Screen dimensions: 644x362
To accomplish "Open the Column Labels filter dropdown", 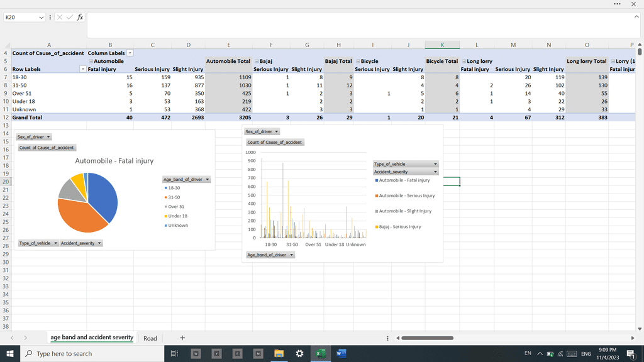I will point(130,53).
